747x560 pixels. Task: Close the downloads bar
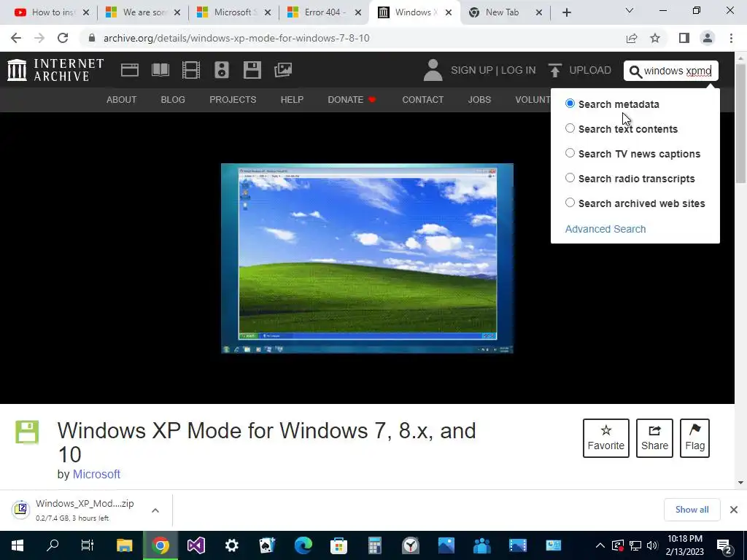[734, 510]
